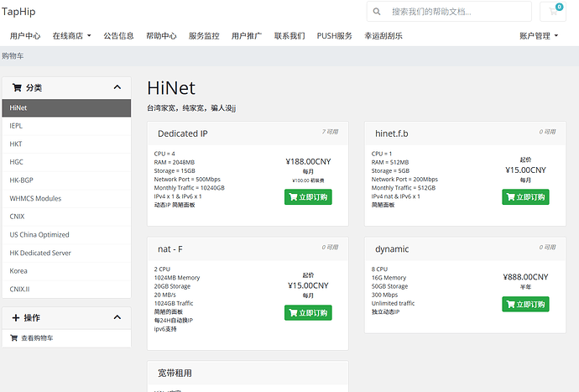Screen dimensions: 579x392
Task: Click 'Network Port = 200Mbps' spec line
Action: 404,179
